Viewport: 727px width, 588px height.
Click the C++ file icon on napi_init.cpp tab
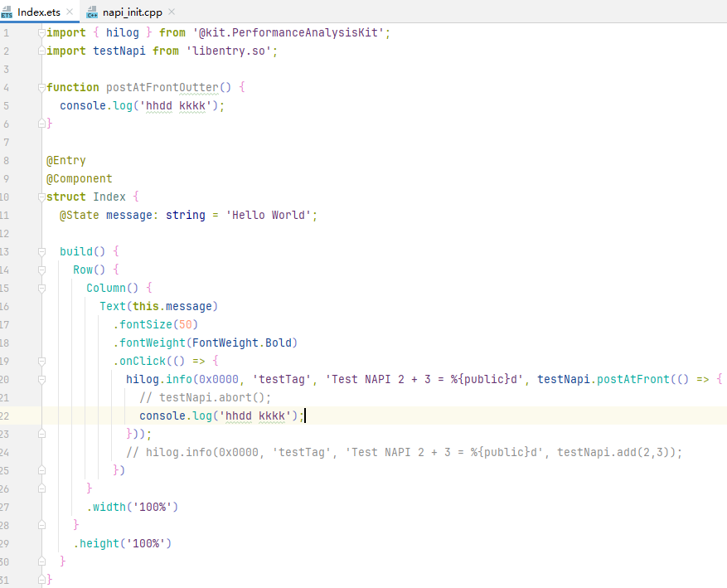(x=92, y=12)
